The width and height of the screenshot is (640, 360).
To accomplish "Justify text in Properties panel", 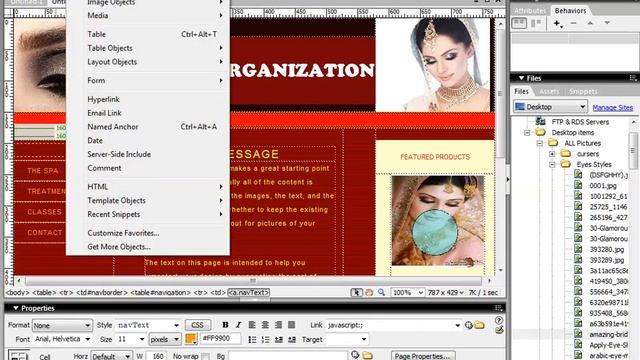I will pyautogui.click(x=291, y=325).
